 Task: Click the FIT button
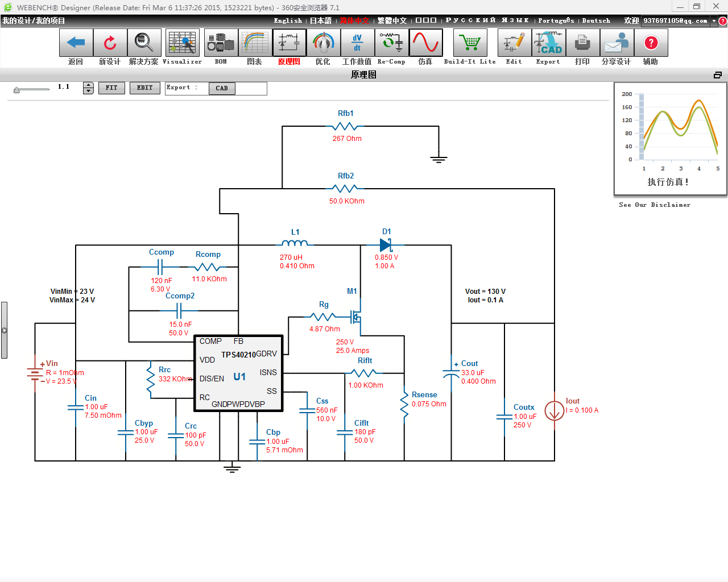pos(111,88)
